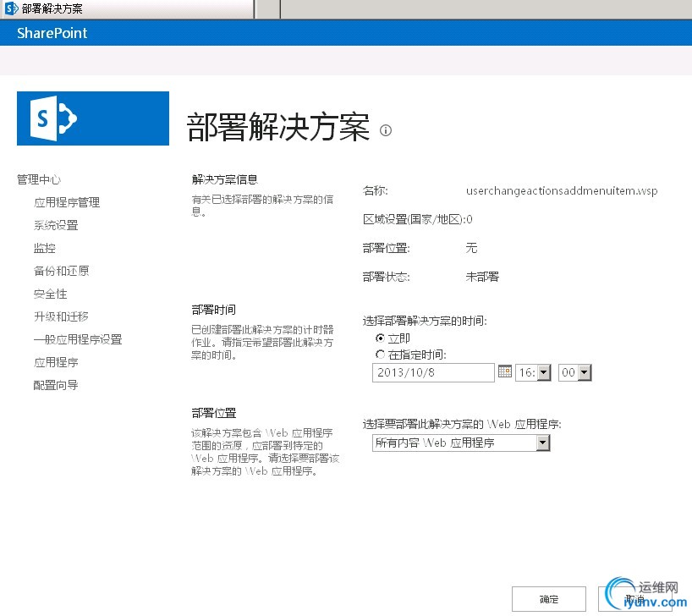Click the 名称: field label

point(375,190)
